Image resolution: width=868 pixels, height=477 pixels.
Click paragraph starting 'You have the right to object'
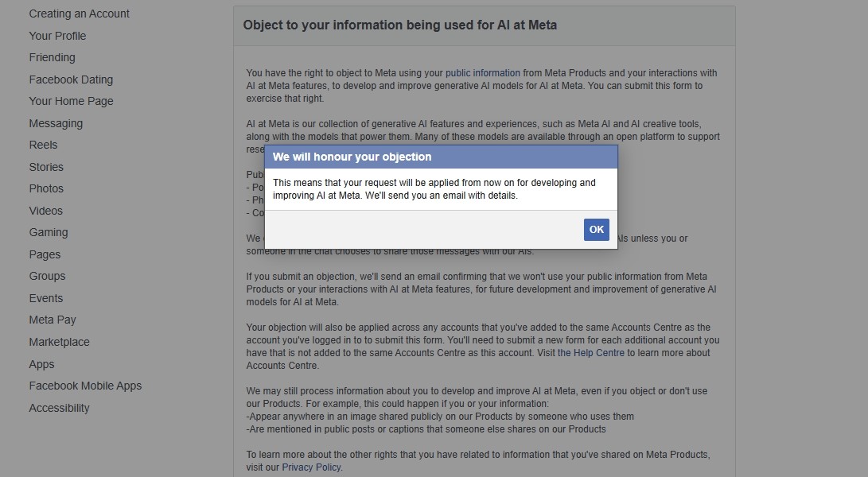(481, 86)
